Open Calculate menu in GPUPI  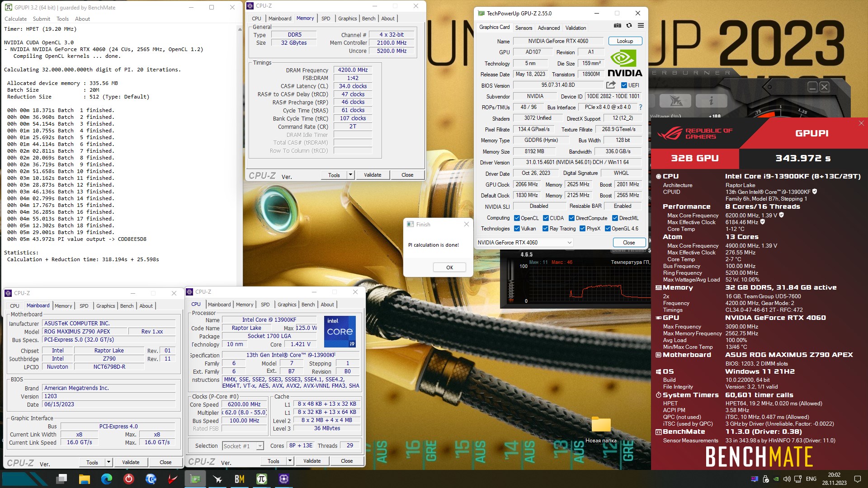click(x=15, y=19)
